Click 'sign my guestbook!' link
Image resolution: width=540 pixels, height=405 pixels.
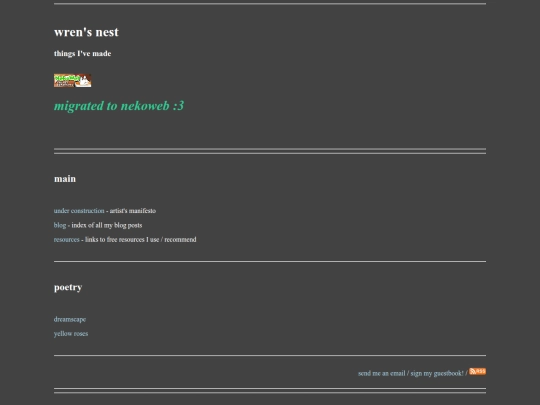(437, 373)
